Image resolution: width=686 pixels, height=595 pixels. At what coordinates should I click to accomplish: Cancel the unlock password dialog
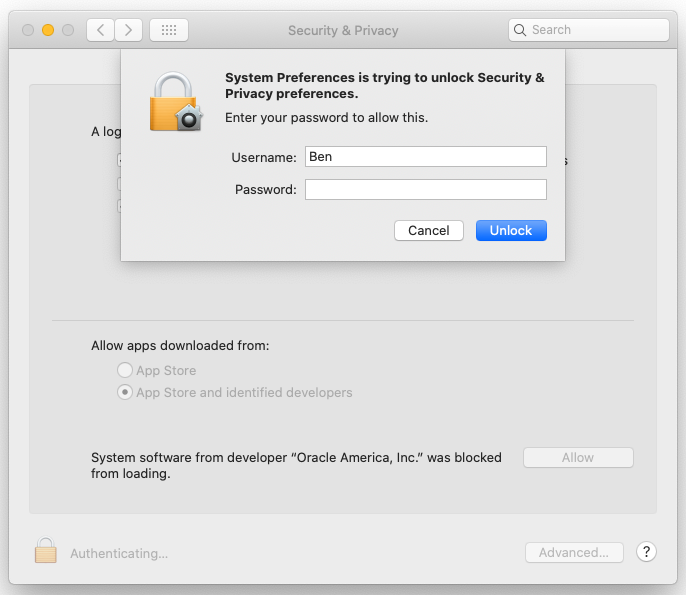[429, 230]
